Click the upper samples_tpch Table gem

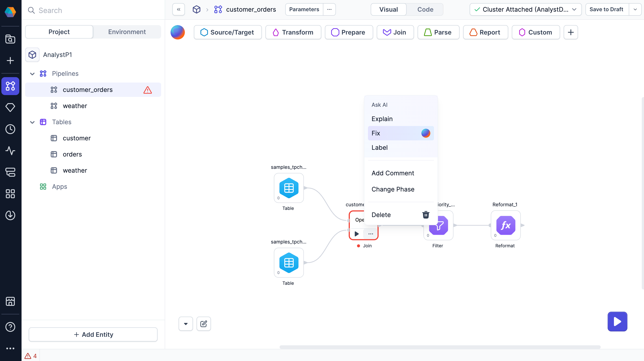[289, 188]
